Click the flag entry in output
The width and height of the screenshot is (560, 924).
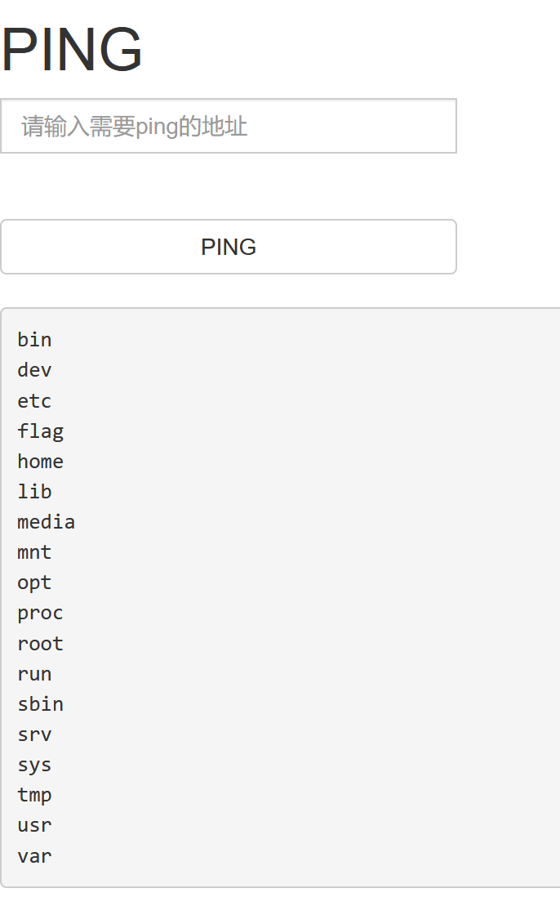point(41,431)
